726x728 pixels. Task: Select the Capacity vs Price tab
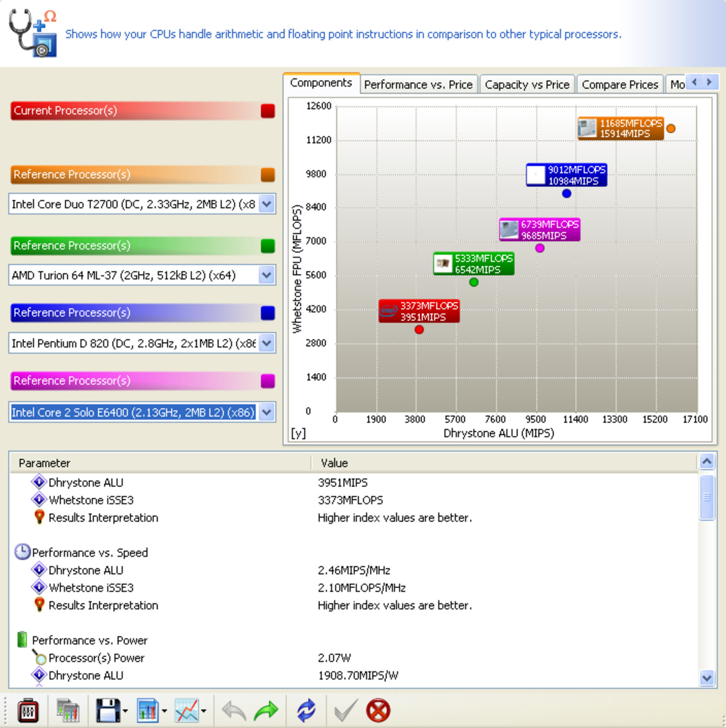click(x=527, y=84)
